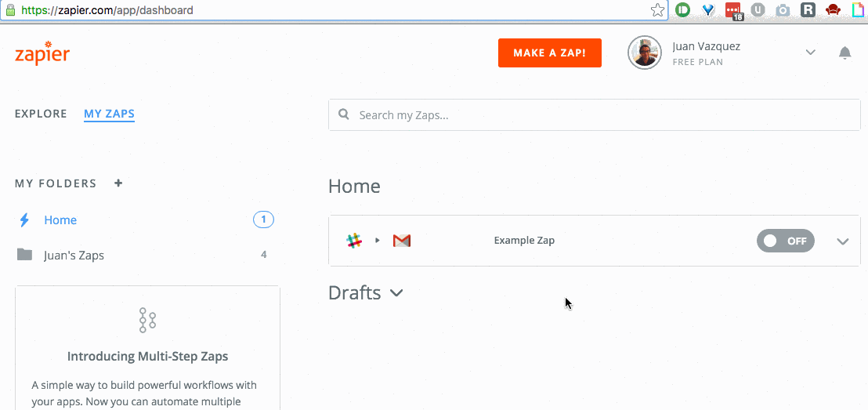The height and width of the screenshot is (410, 868).
Task: Click the Slack icon in Example Zap
Action: click(354, 241)
